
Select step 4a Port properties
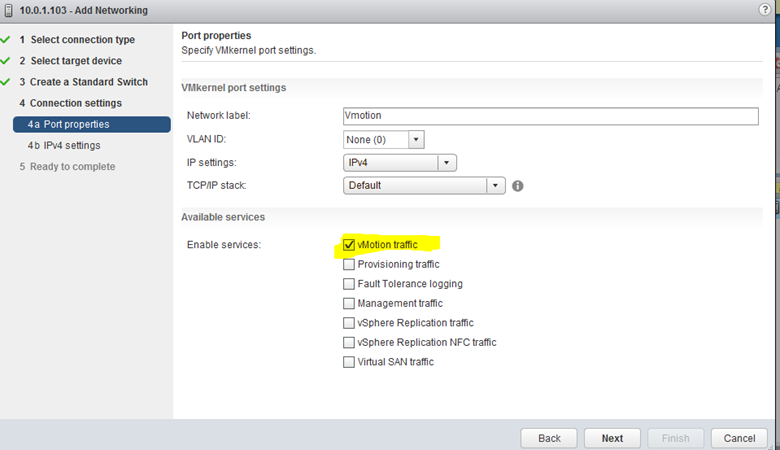(92, 124)
